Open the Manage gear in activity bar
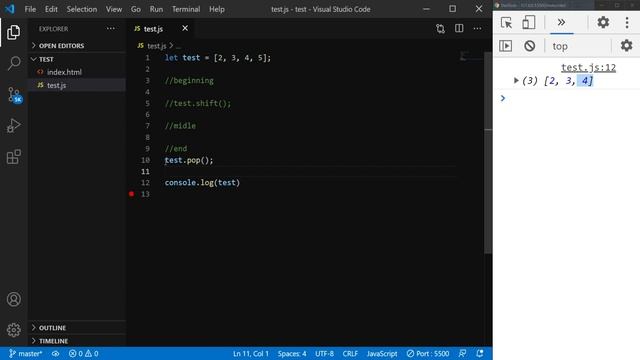 tap(13, 330)
